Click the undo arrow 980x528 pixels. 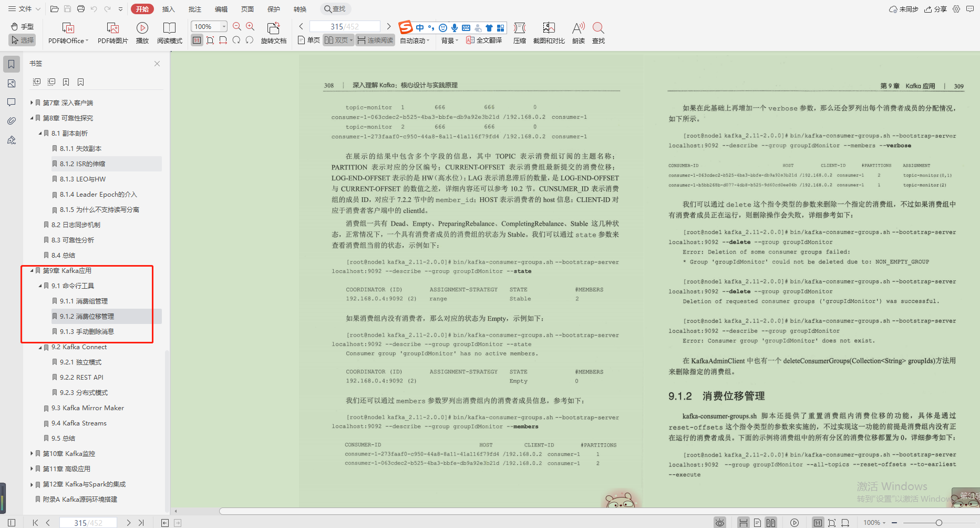coord(94,9)
